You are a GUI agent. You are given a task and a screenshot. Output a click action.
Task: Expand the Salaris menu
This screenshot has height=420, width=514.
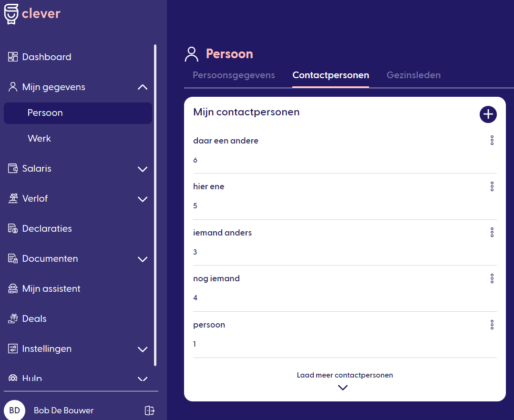pyautogui.click(x=142, y=169)
